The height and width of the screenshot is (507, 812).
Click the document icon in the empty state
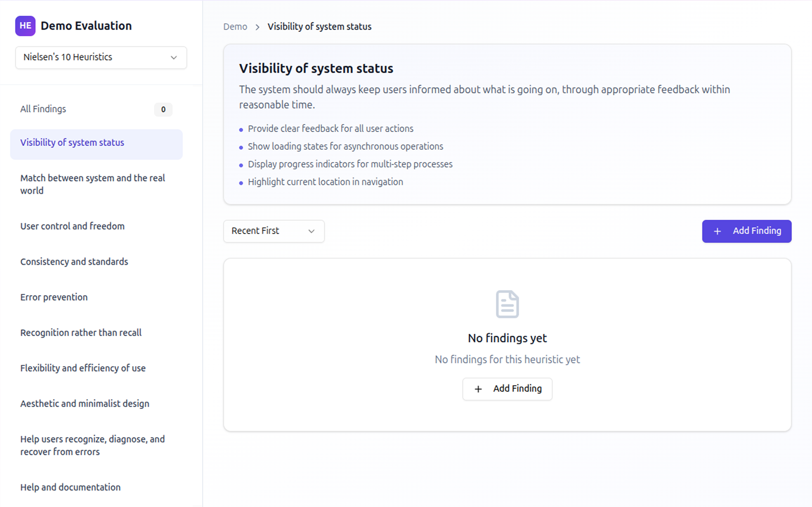pos(507,304)
